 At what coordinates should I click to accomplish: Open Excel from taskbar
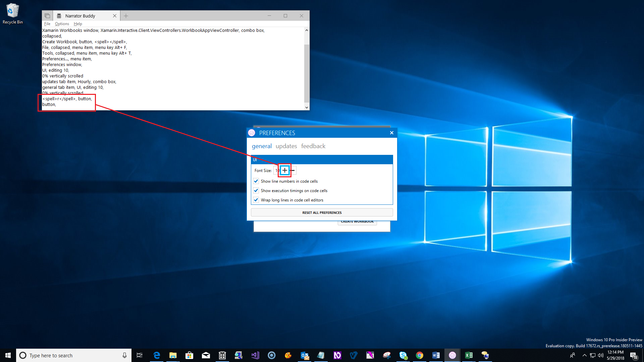point(469,355)
